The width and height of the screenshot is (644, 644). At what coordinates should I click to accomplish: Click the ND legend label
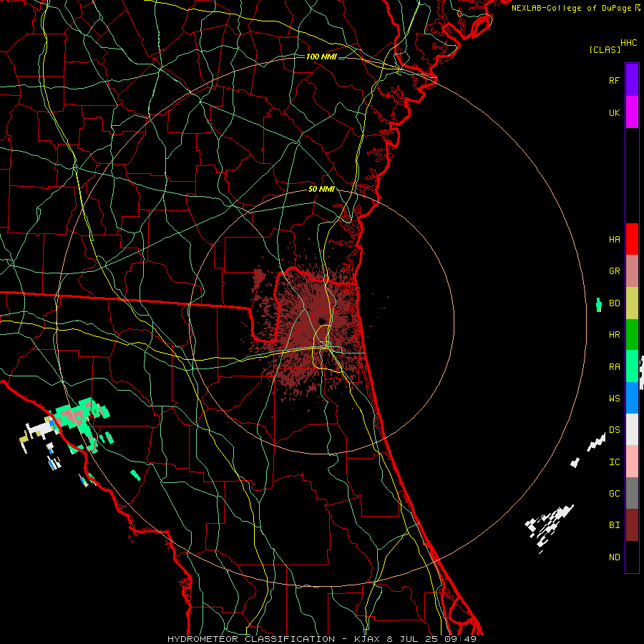pos(614,557)
